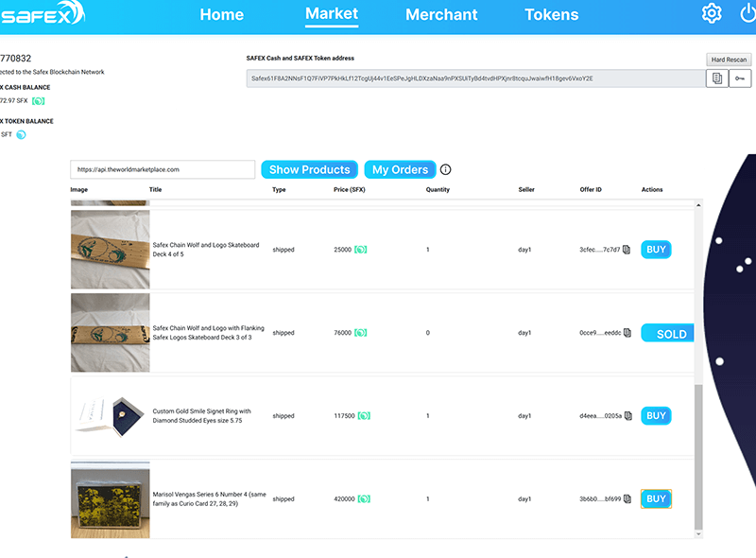Click the info icon beside My Orders
The width and height of the screenshot is (756, 558).
coord(445,169)
